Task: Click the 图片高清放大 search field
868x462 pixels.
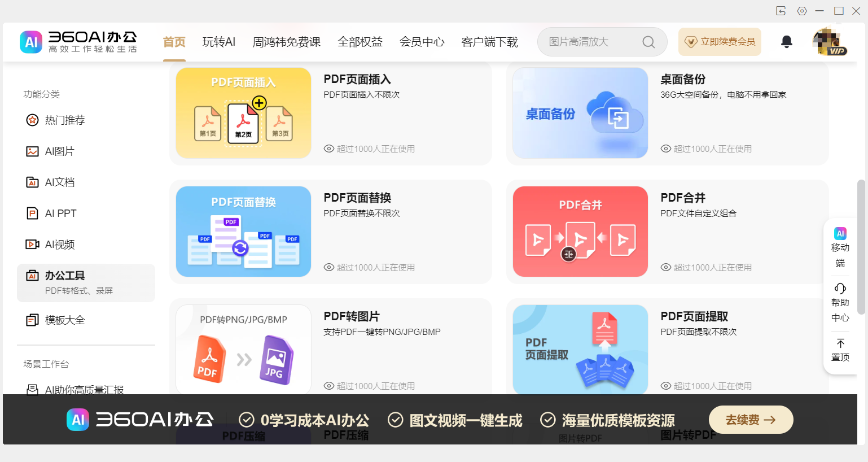Action: pyautogui.click(x=602, y=42)
